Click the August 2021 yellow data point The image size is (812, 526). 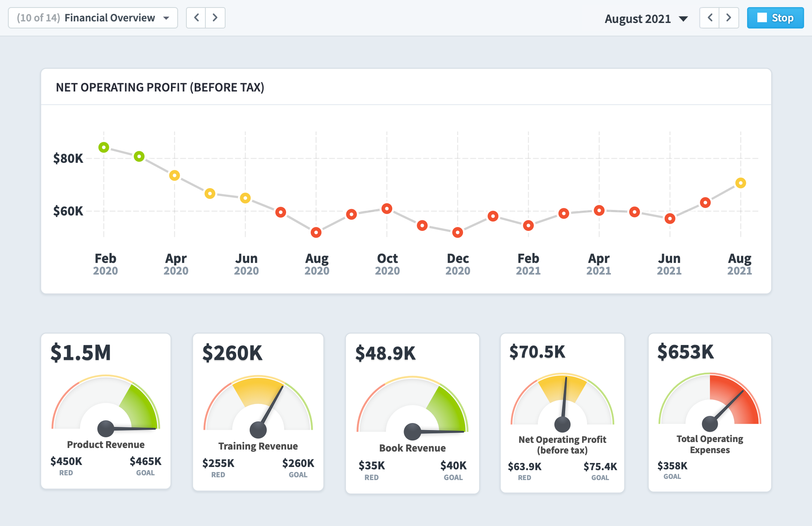coord(740,183)
